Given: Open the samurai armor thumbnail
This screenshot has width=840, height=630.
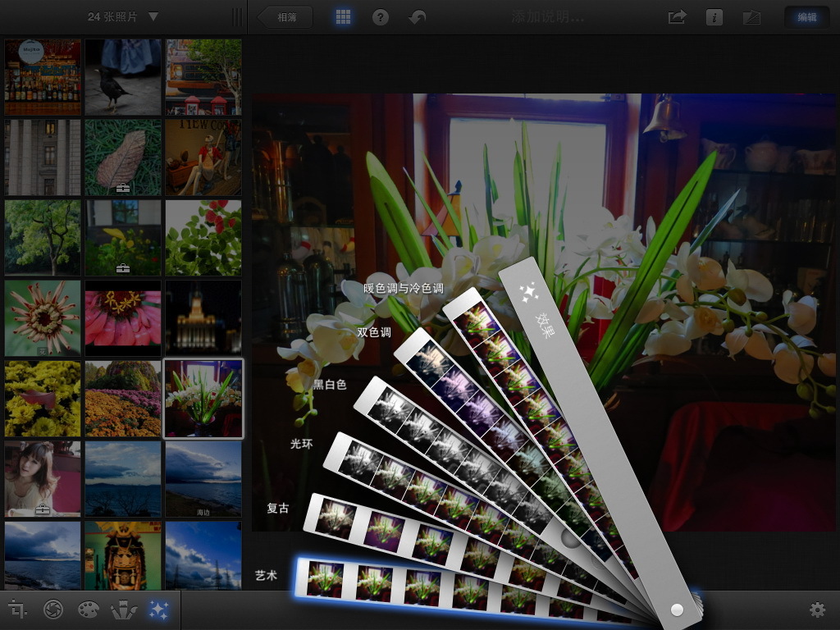Looking at the screenshot, I should coord(123,555).
